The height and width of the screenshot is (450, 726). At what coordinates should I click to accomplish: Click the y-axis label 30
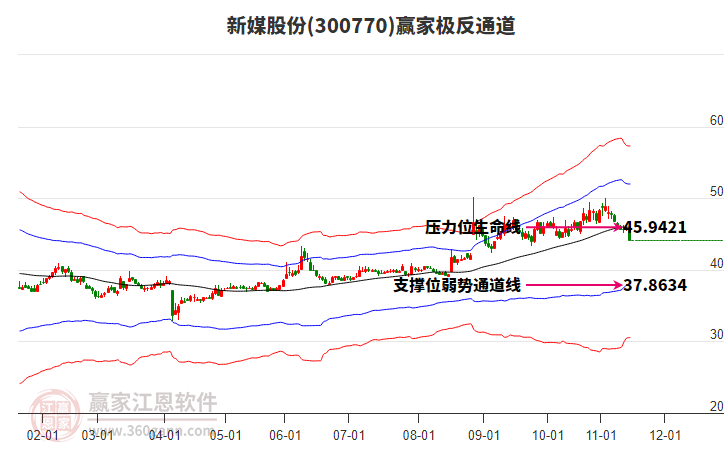[x=716, y=335]
